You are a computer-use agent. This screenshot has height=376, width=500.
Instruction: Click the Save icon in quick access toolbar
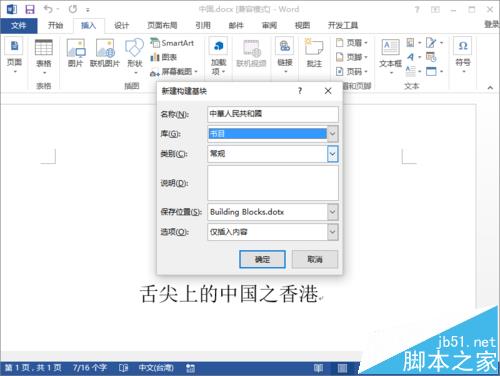point(30,9)
